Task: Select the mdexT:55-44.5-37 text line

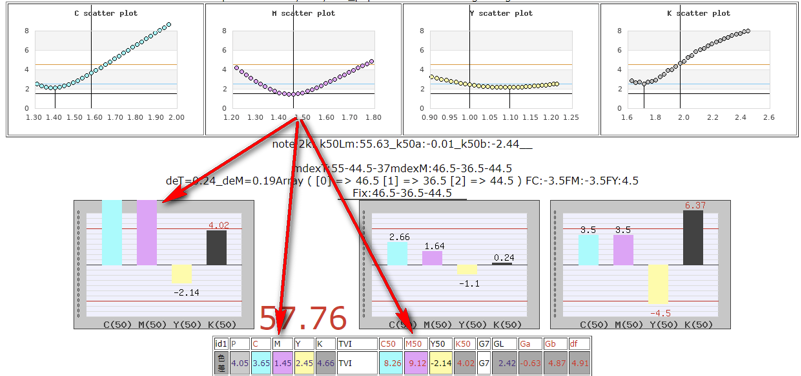Action: pos(402,168)
